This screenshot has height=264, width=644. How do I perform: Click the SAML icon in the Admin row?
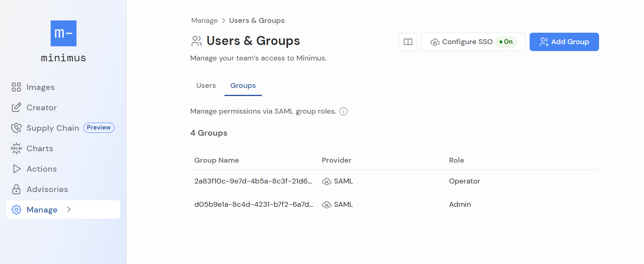pyautogui.click(x=326, y=205)
